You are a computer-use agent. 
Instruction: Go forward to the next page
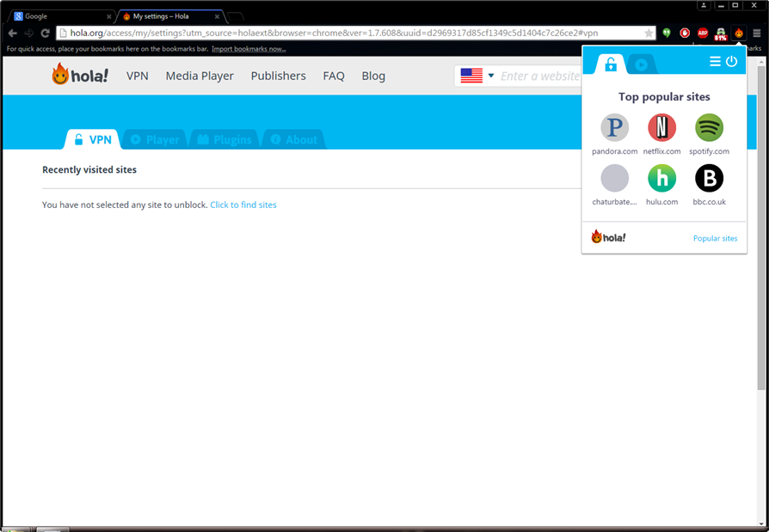tap(29, 33)
